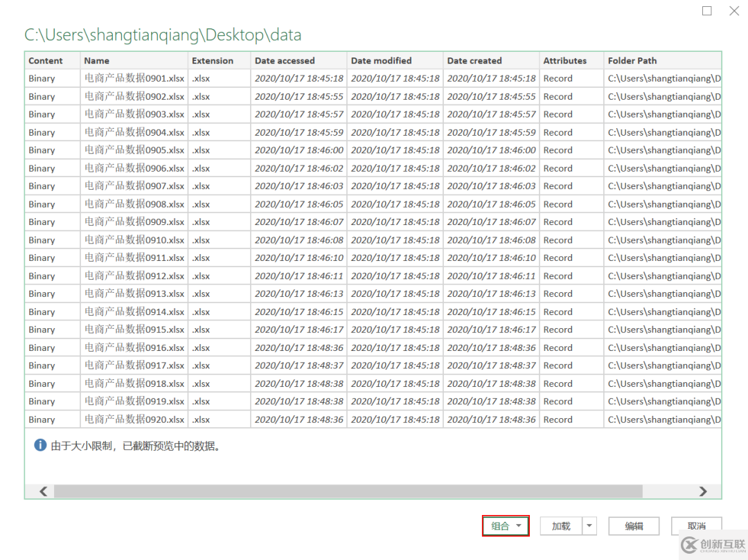Click file name 电商产品数据0920.xlsx
Screen dimensions: 748x560
tap(134, 419)
